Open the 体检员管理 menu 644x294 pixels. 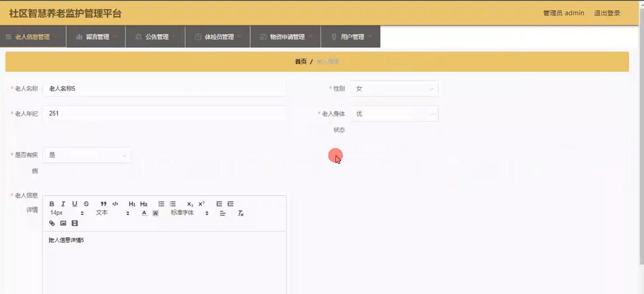(218, 37)
